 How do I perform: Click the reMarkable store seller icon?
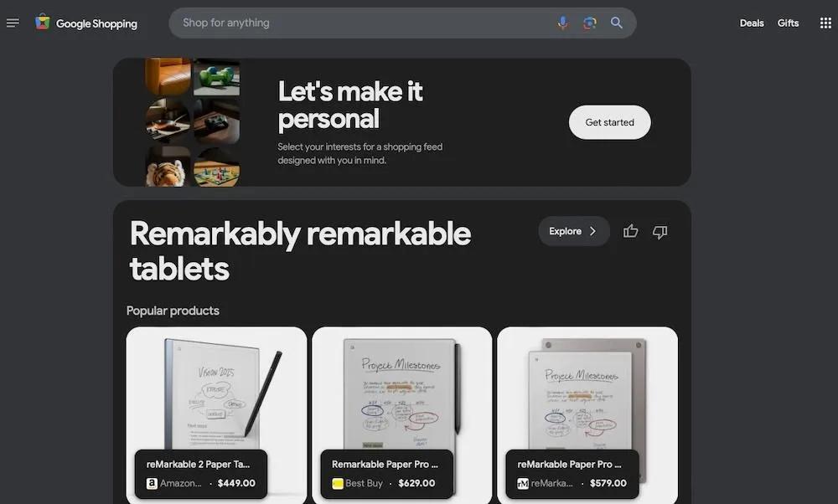pos(523,483)
